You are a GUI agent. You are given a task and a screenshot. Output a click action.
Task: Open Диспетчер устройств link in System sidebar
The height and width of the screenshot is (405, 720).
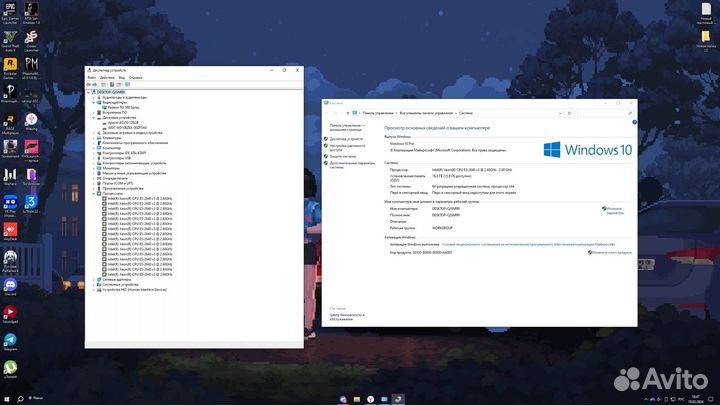[x=346, y=139]
